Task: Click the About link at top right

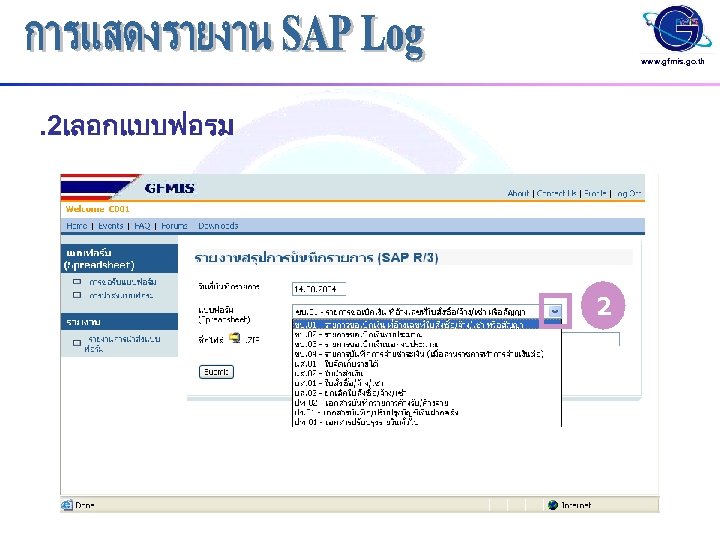Action: pyautogui.click(x=518, y=193)
